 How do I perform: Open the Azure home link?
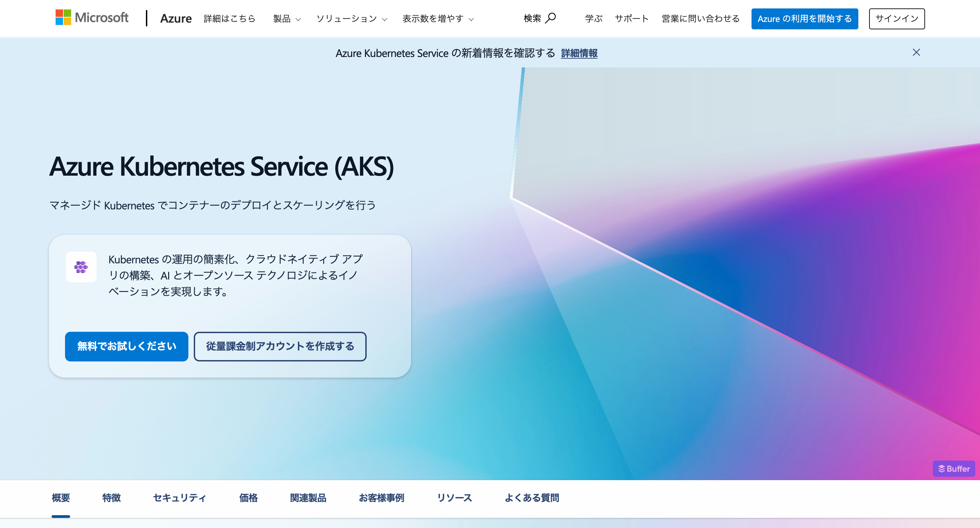tap(176, 18)
